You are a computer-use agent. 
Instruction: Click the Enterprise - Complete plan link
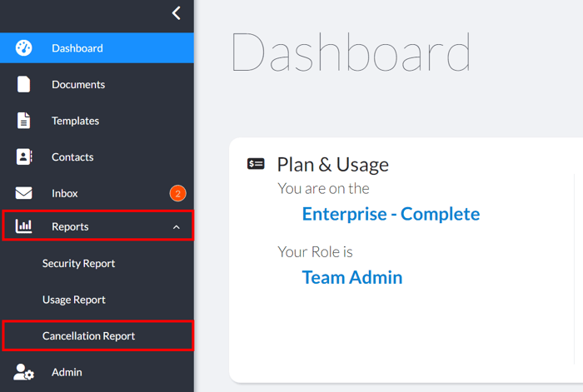[391, 214]
